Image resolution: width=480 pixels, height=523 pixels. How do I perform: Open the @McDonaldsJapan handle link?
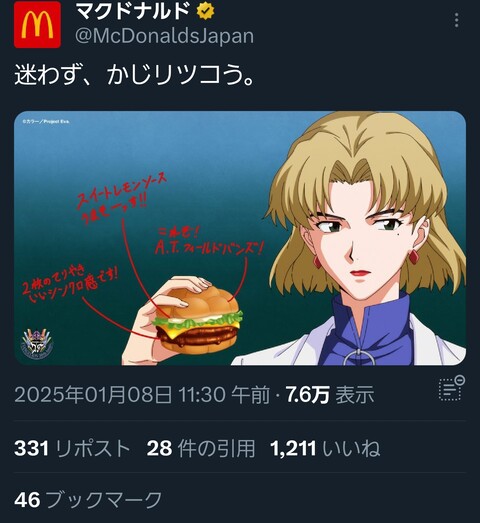[x=164, y=36]
